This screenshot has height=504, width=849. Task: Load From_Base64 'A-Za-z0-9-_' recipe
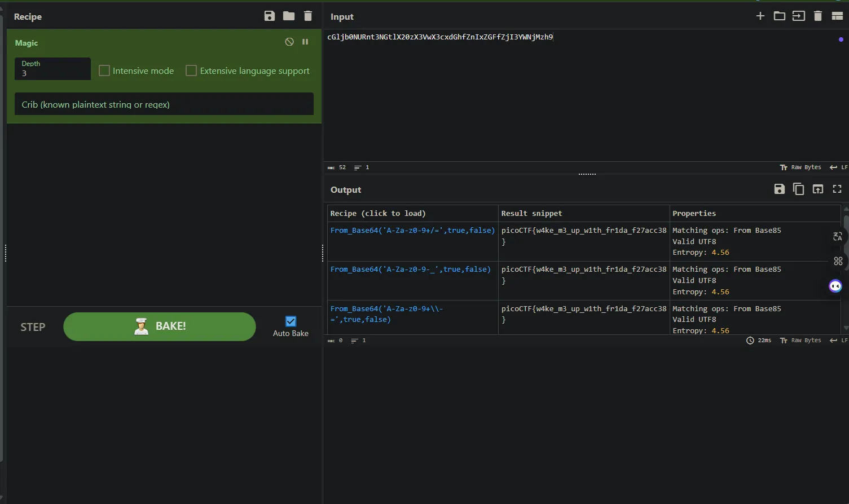coord(411,269)
